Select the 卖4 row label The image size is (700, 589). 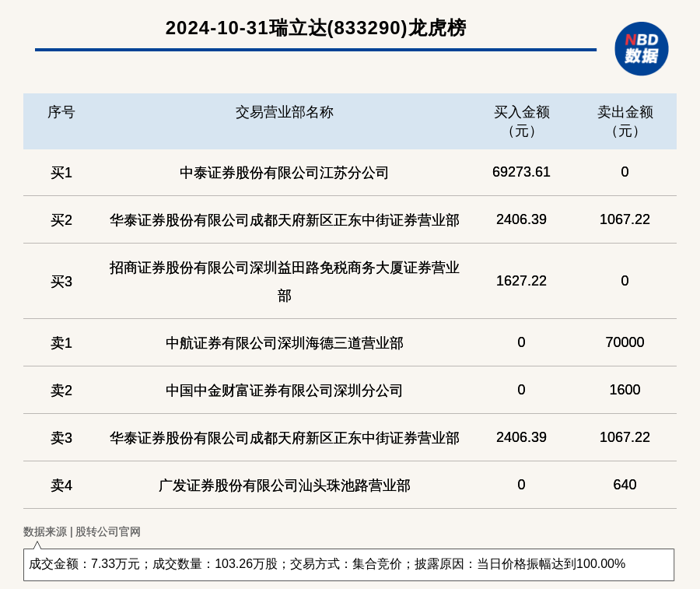61,485
